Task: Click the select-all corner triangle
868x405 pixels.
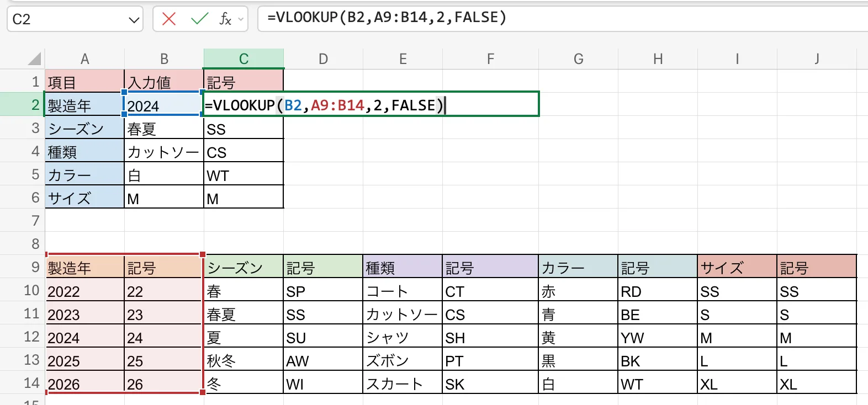Action: click(x=35, y=58)
